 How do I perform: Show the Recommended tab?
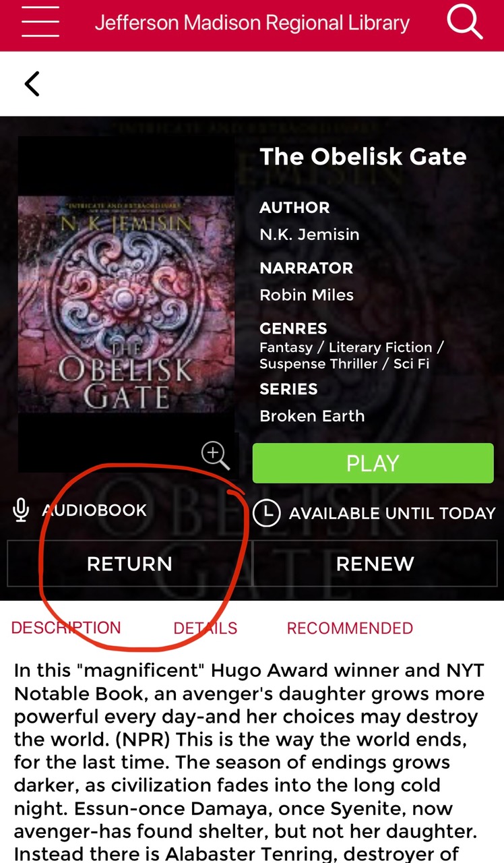[x=350, y=628]
